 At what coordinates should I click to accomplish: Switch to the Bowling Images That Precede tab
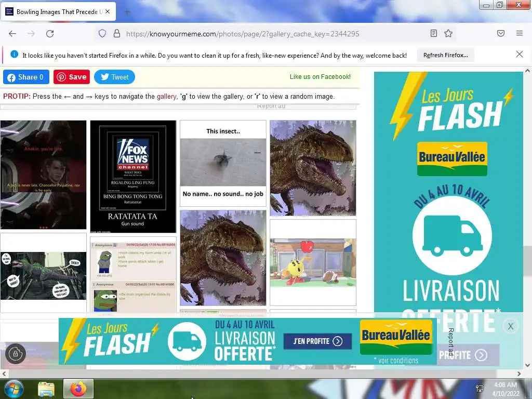click(58, 11)
